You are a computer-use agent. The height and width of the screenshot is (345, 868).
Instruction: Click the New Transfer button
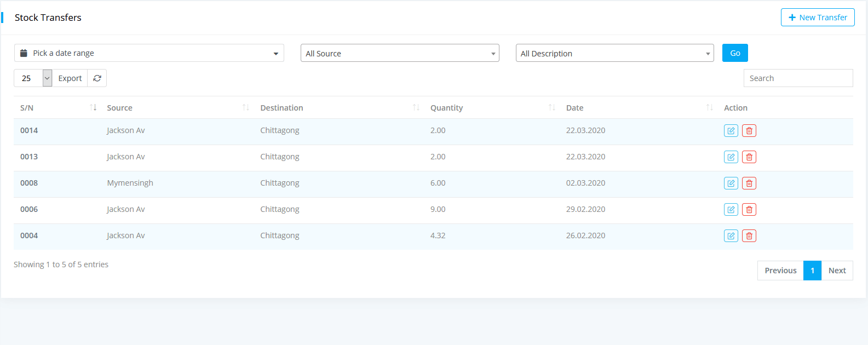pos(817,18)
